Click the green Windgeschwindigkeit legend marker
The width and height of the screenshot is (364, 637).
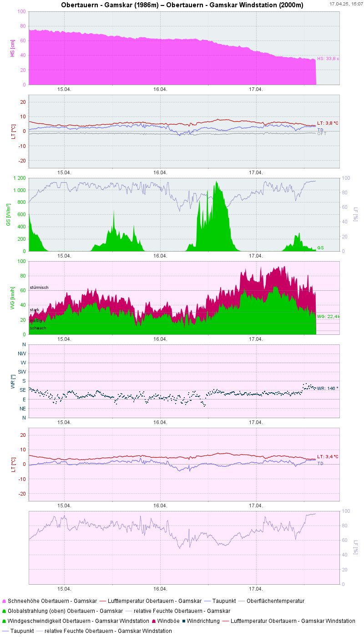[4, 621]
